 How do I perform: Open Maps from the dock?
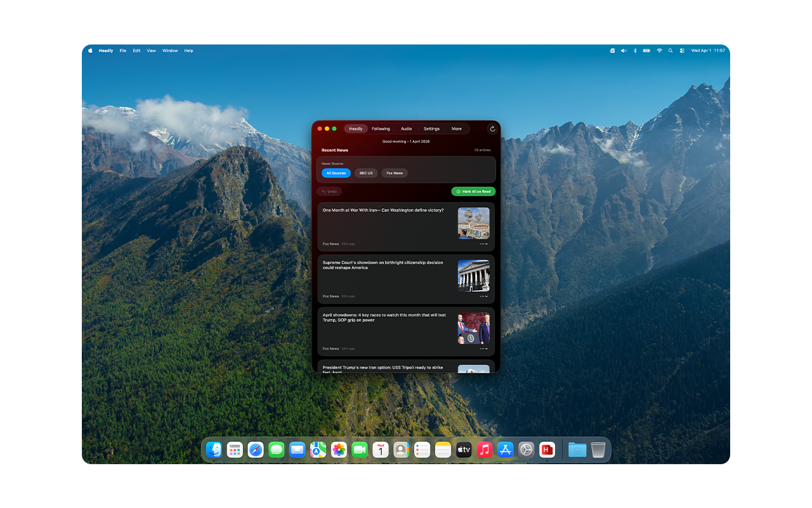pyautogui.click(x=318, y=450)
